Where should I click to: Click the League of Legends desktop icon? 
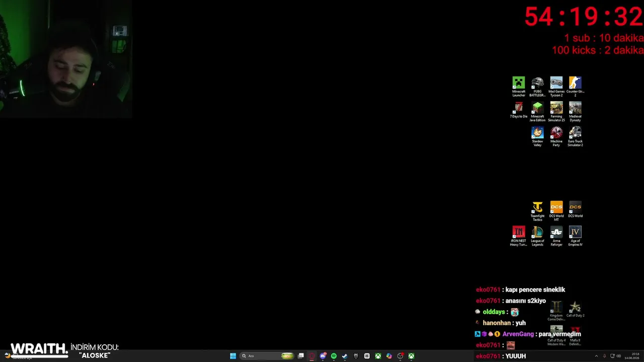pos(537,236)
